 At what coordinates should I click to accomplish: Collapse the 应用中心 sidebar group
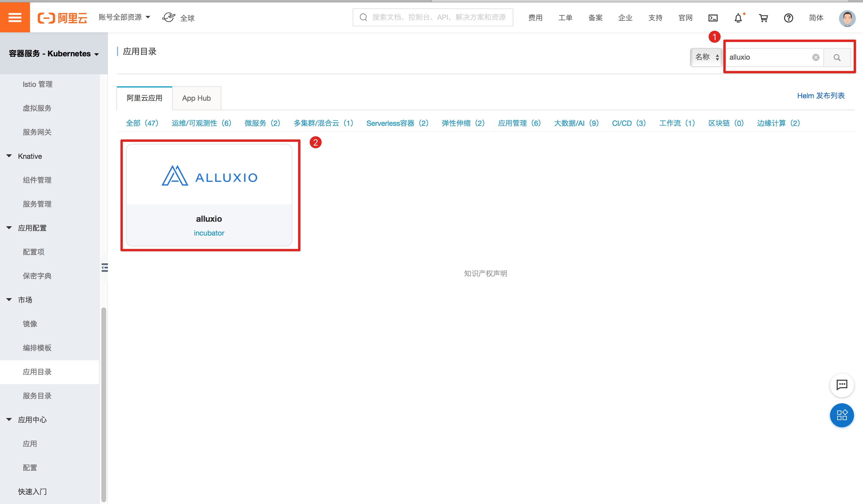point(9,420)
